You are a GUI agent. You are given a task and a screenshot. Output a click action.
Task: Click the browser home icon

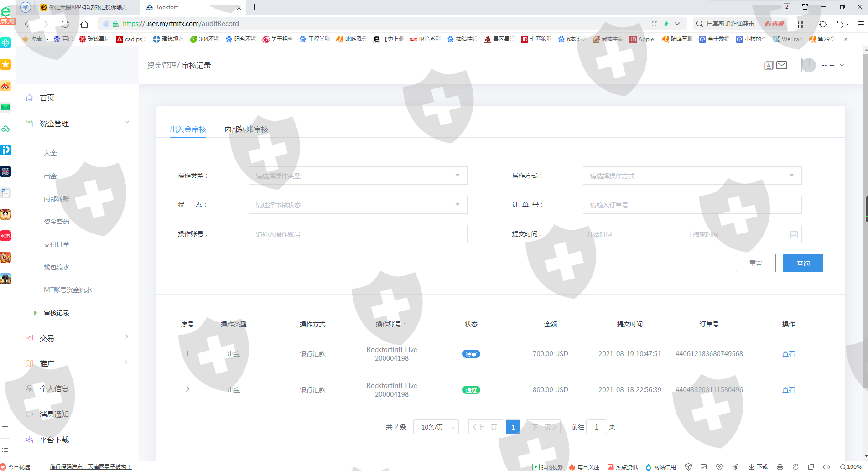84,24
